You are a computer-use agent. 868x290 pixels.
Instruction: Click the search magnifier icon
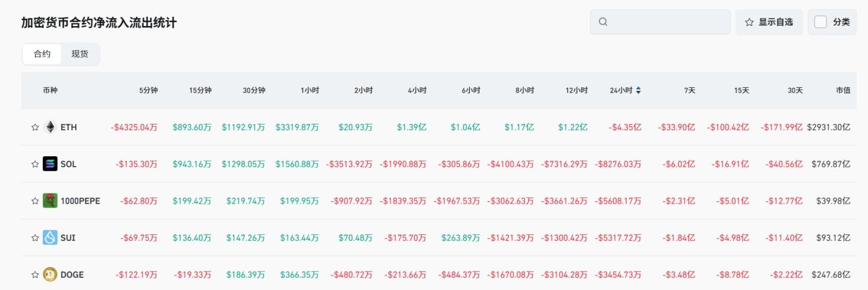point(603,22)
